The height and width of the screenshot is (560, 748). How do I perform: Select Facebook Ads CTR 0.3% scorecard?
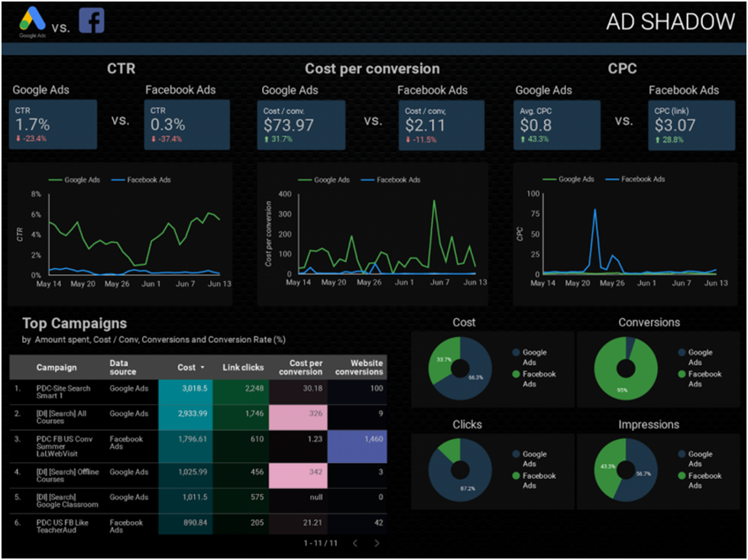[187, 125]
